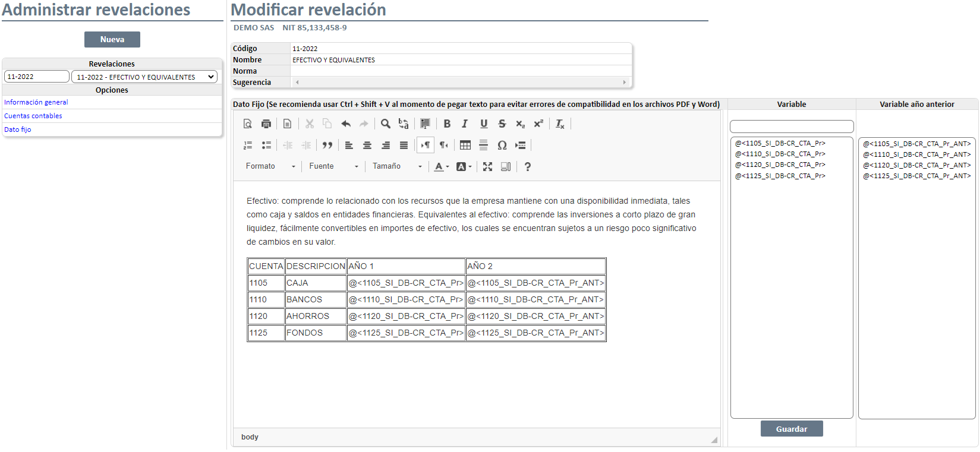The image size is (980, 452).
Task: Center the text alignment
Action: [367, 145]
